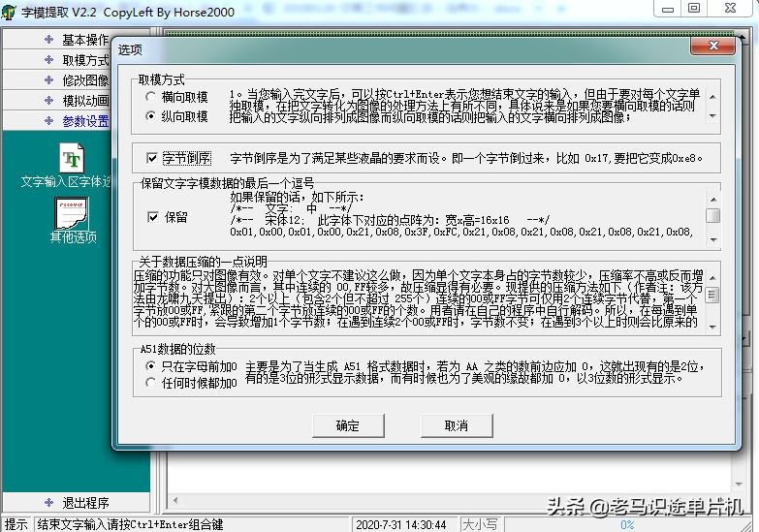Click the 大小写 status bar indicator

click(480, 524)
